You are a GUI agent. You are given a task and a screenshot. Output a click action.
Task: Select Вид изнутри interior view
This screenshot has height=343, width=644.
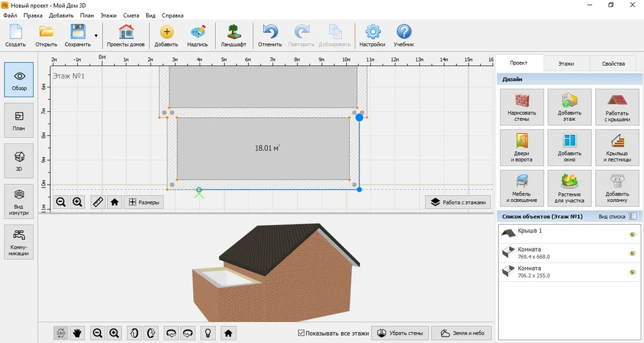pos(19,201)
